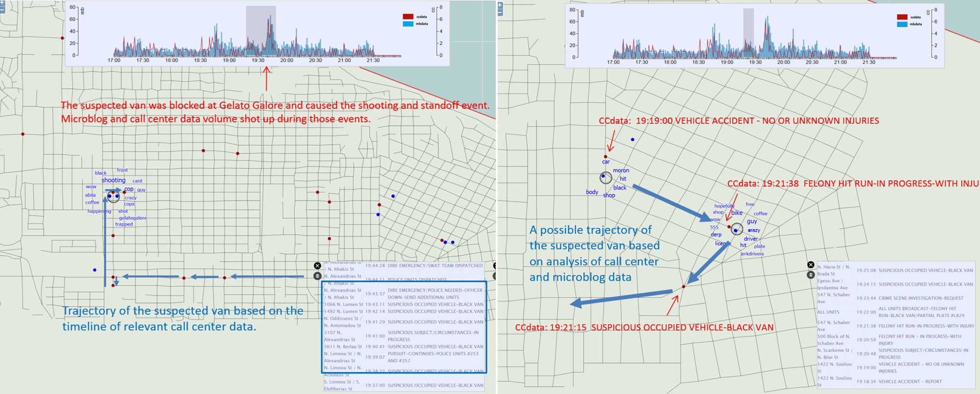Select 19:43:37 OFFICER DOWN row

404,294
